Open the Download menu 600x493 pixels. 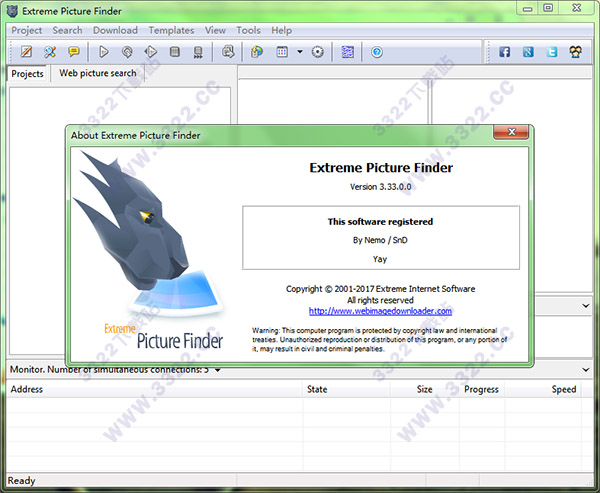(x=115, y=30)
